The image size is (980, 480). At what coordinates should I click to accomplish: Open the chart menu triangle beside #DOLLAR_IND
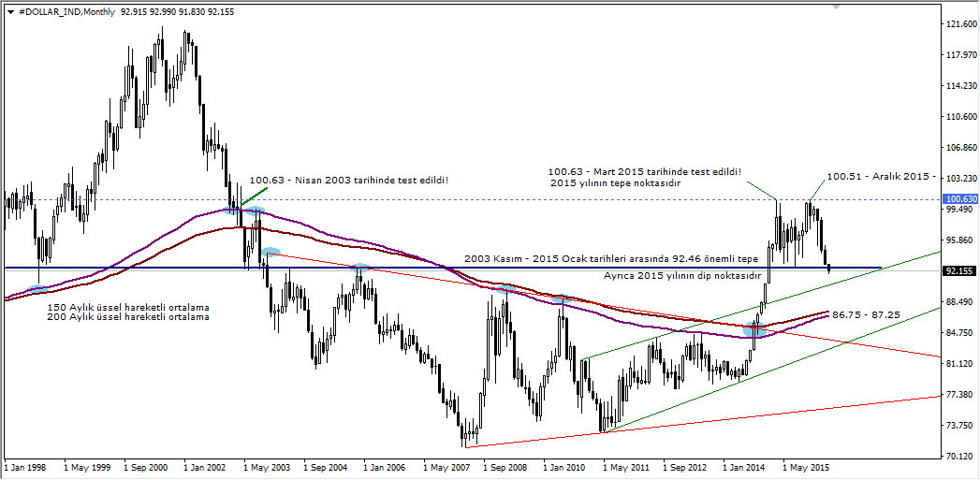point(9,10)
